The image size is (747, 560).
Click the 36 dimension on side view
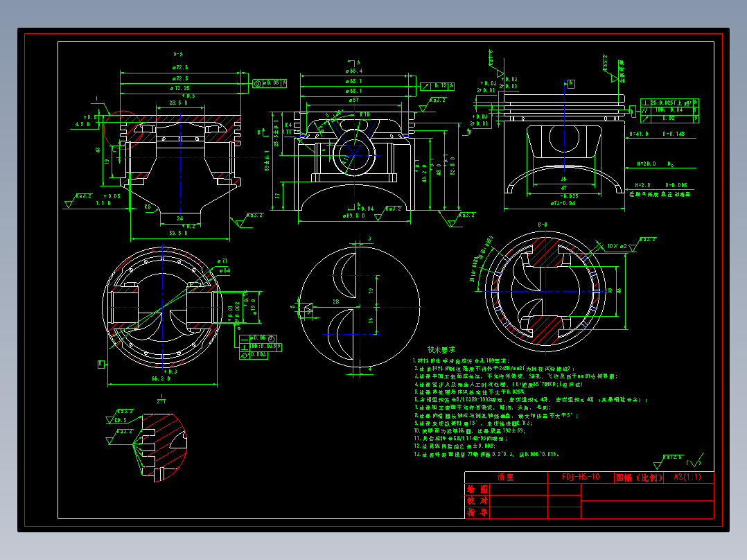(563, 180)
